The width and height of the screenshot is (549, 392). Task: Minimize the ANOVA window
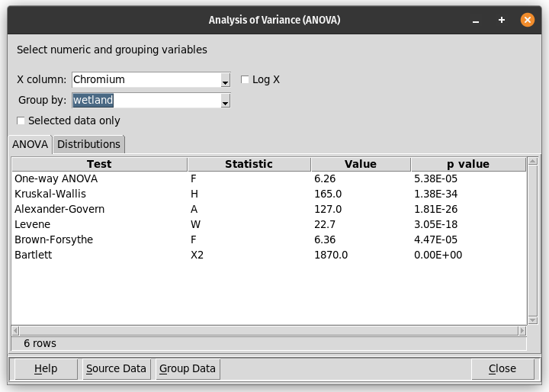(476, 21)
